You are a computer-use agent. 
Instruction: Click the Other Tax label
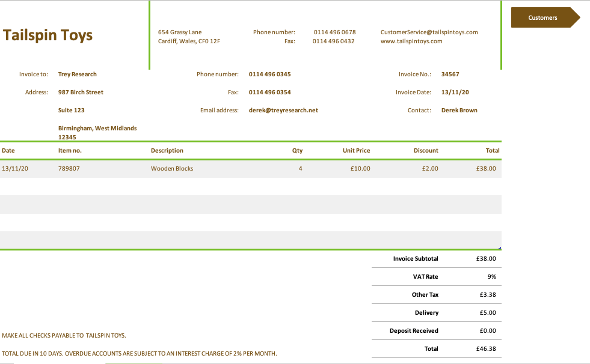[x=425, y=295]
